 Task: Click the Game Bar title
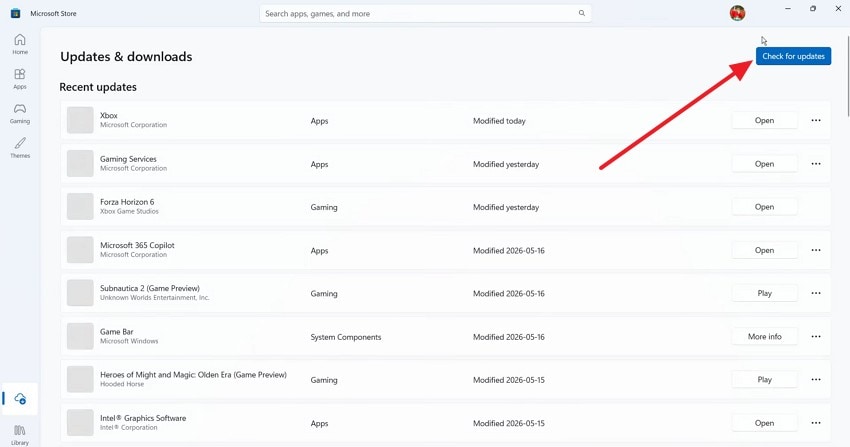pos(117,332)
